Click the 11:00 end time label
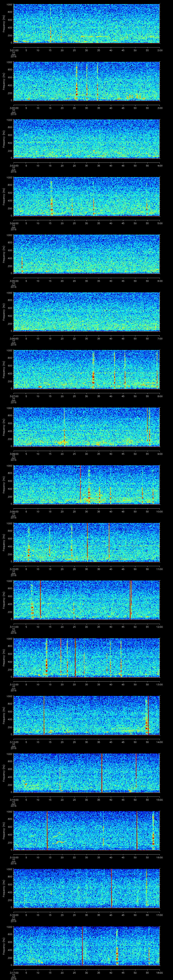173x980 pixels. tap(160, 569)
